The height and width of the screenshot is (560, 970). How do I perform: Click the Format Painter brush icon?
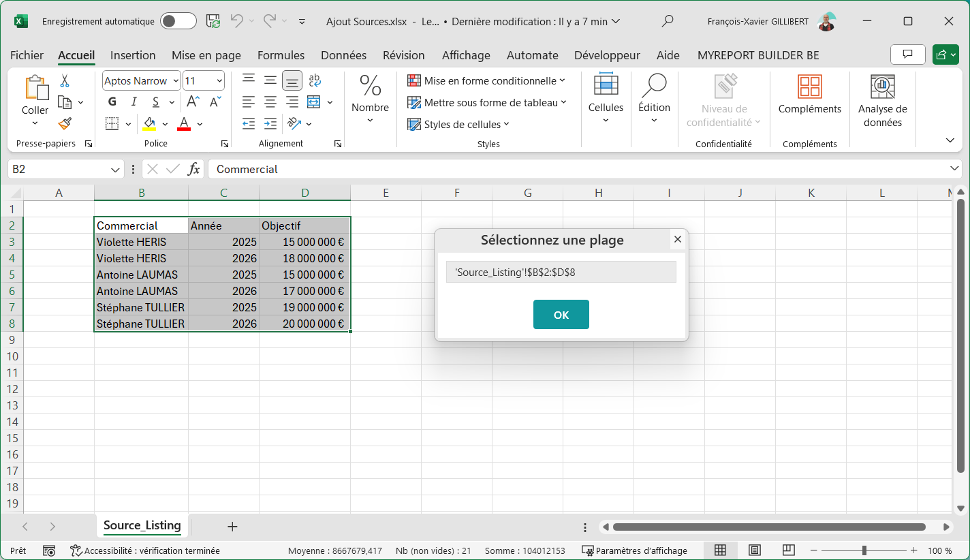65,124
